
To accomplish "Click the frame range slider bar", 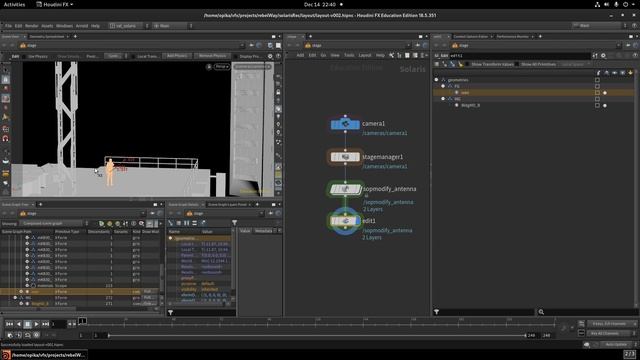I will [x=317, y=335].
